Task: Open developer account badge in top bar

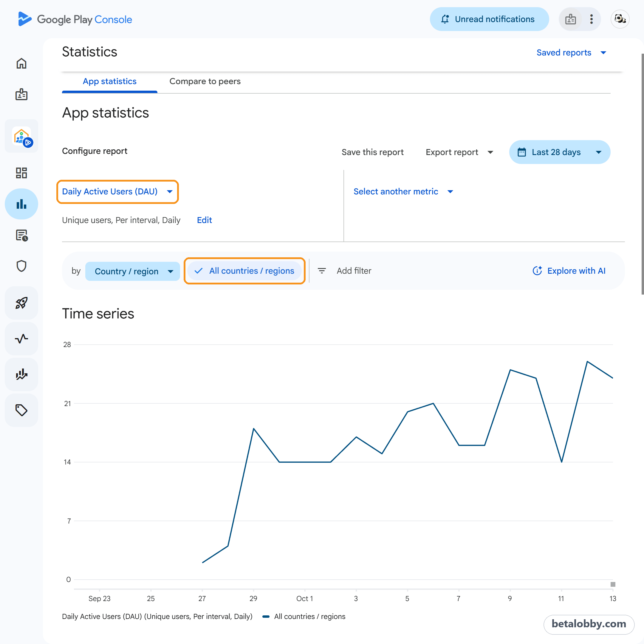Action: pos(570,19)
